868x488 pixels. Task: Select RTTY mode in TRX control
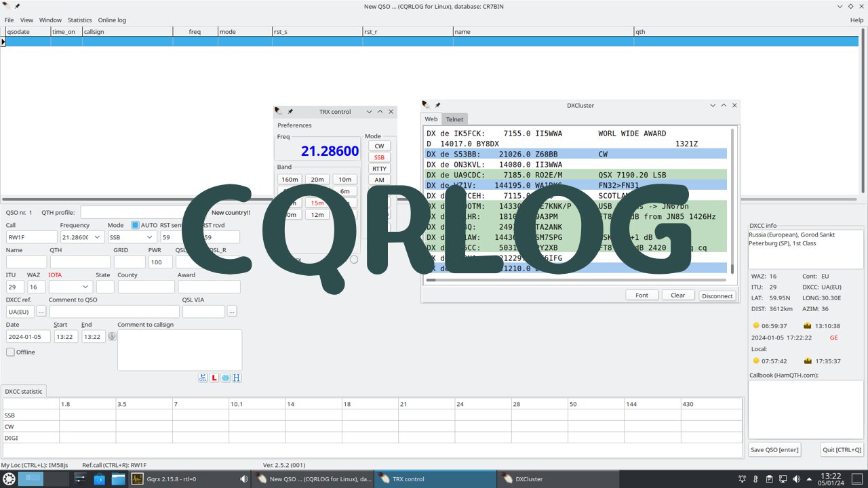[379, 169]
